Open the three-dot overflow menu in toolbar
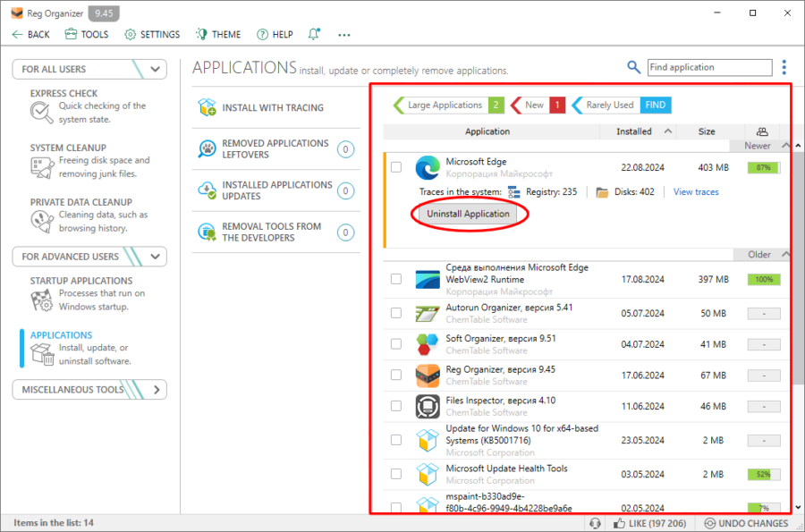Screen dimensions: 805x532 344,35
